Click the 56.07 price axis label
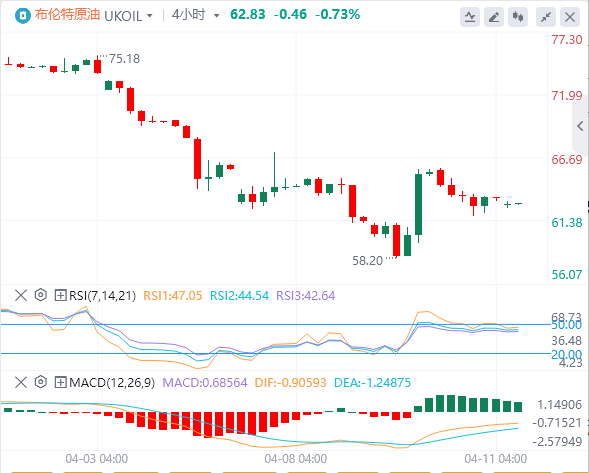Screen dimensions: 589x473 coord(566,275)
